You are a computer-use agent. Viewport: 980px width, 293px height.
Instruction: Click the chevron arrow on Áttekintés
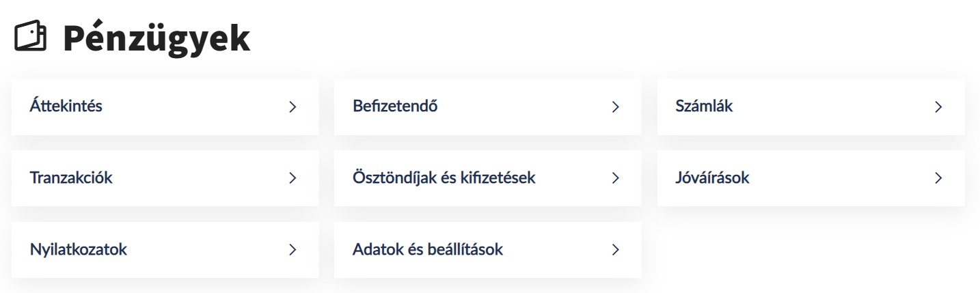point(292,107)
